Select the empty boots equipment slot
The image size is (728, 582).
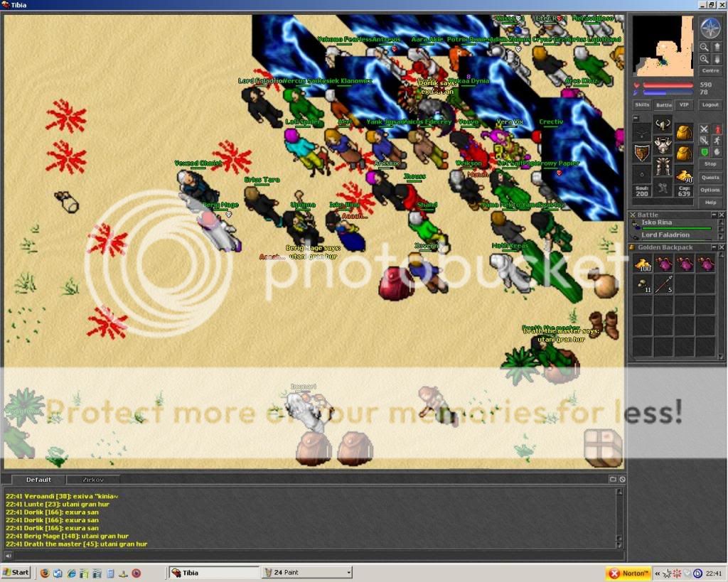(663, 187)
